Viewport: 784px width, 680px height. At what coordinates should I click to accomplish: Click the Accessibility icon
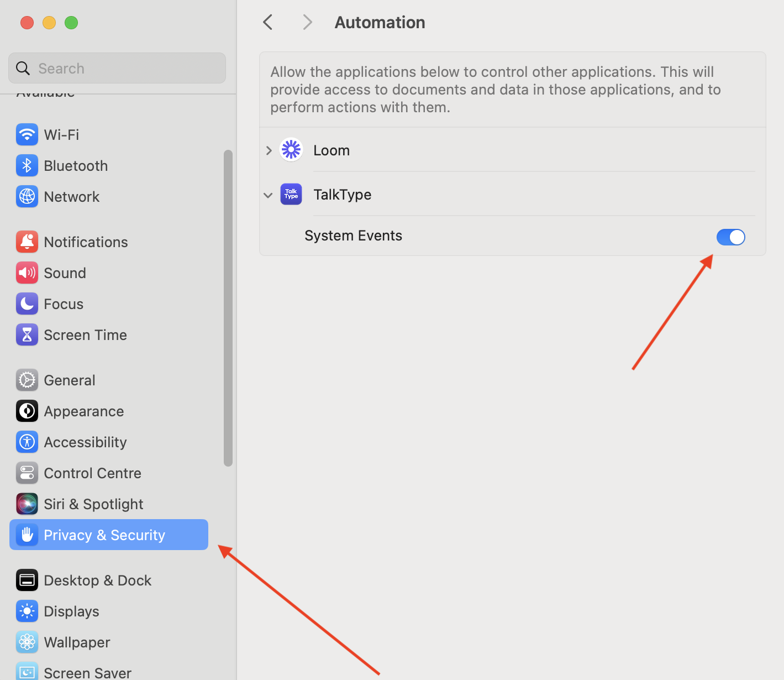point(27,442)
